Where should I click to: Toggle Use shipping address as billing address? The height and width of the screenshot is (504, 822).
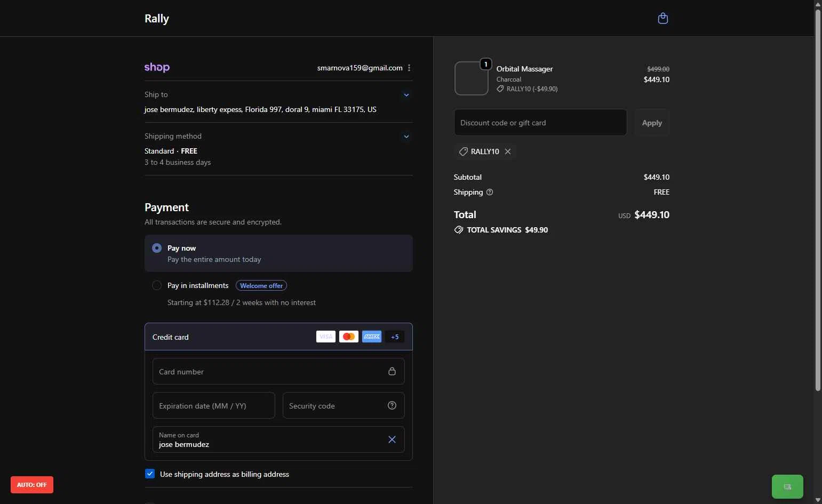tap(150, 474)
